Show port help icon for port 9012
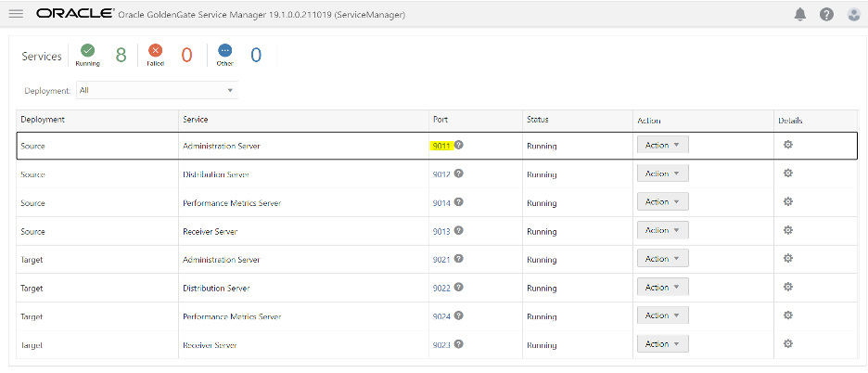Screen dimensions: 868x373 459,174
